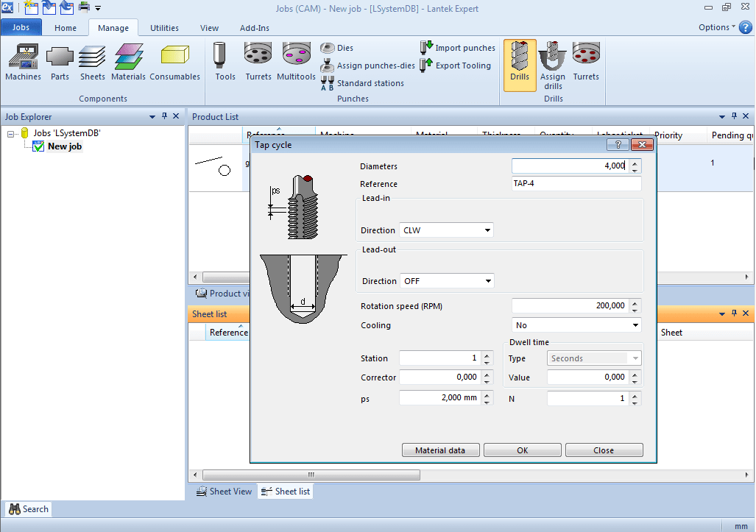The height and width of the screenshot is (532, 756).
Task: Open quick access toolbar customize arrow
Action: (98, 7)
